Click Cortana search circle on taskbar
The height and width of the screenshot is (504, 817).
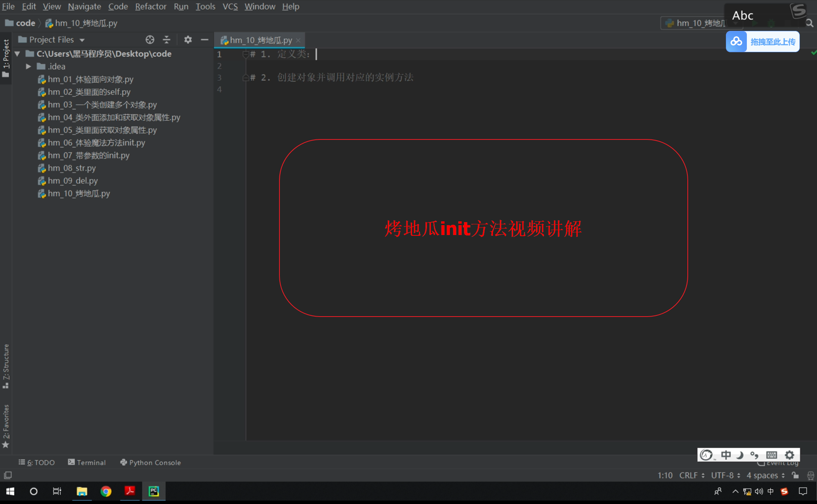pyautogui.click(x=34, y=491)
